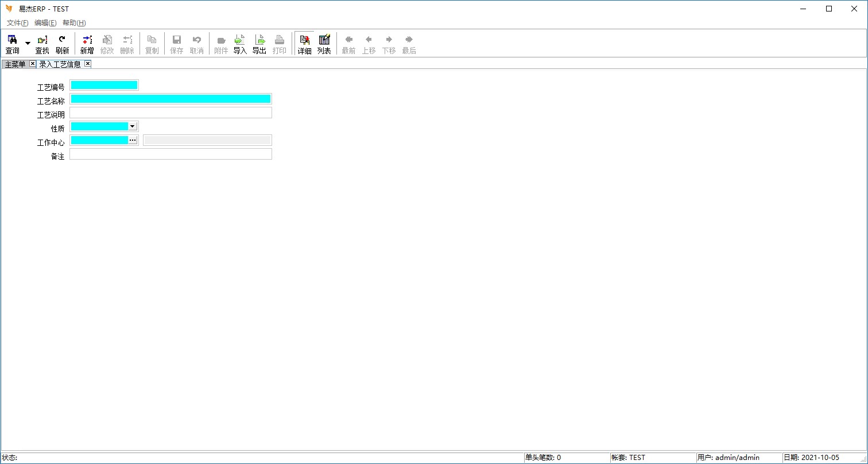Viewport: 868px width, 464px height.
Task: Open the 编辑(E) menu
Action: [45, 23]
